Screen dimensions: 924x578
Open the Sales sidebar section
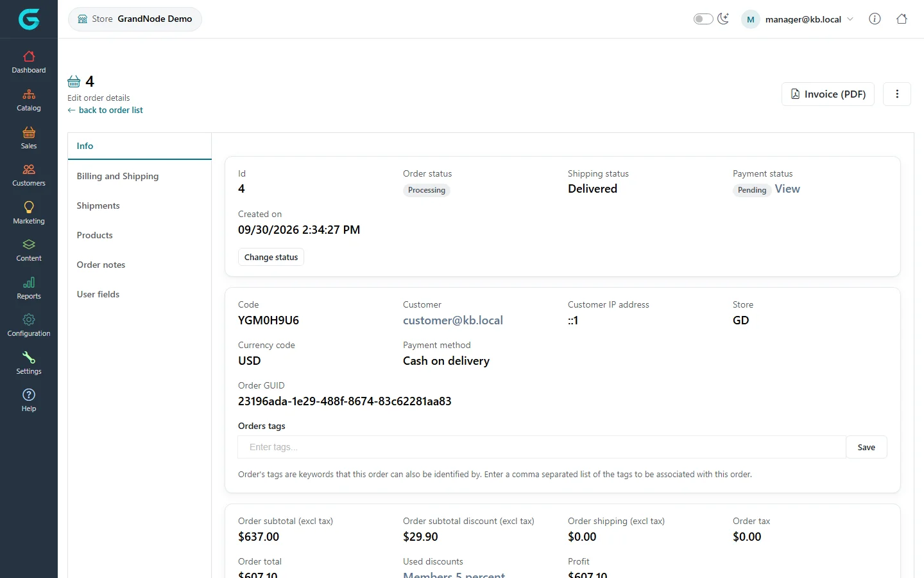coord(29,138)
